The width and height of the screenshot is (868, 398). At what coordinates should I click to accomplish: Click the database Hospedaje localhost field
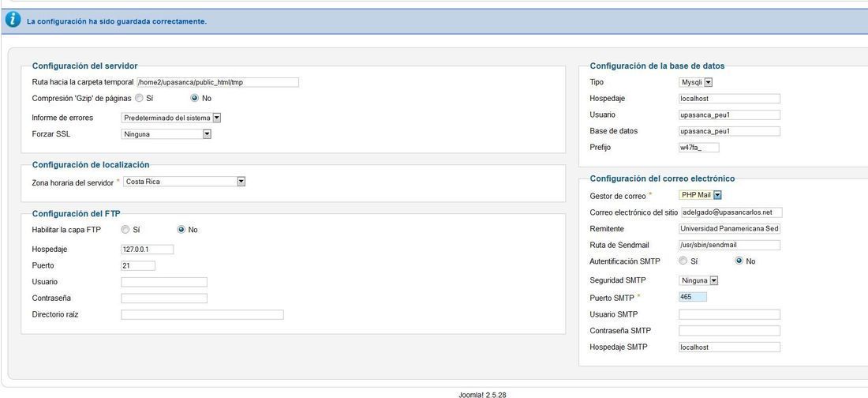[x=730, y=99]
